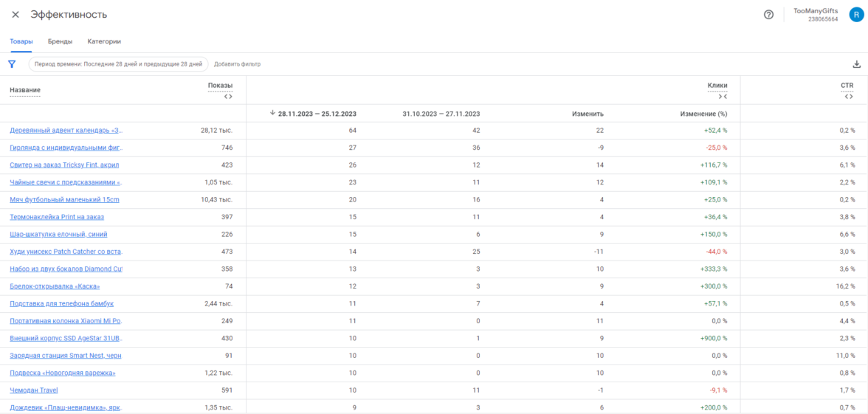This screenshot has height=414, width=868.
Task: Sort by the Изменение (%) column header
Action: (703, 114)
